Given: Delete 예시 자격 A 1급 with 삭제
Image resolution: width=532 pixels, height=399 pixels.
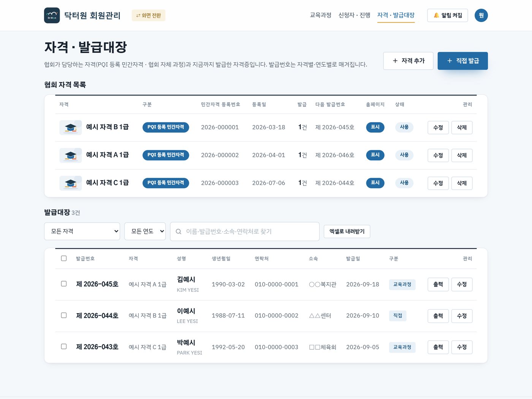Looking at the screenshot, I should click(462, 155).
